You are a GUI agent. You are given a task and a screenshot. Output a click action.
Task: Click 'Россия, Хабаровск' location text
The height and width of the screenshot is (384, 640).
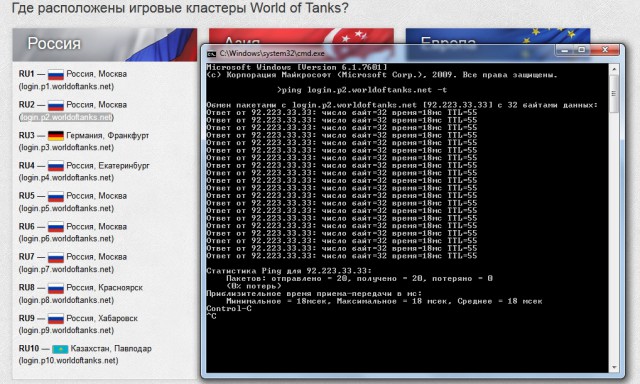click(102, 318)
